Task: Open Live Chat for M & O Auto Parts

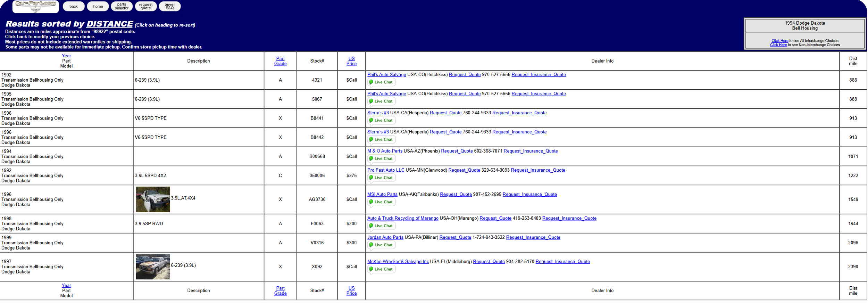Action: [x=381, y=159]
